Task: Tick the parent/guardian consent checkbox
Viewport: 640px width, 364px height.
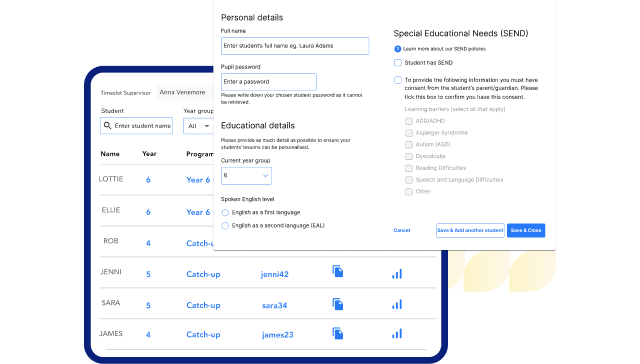Action: tap(398, 80)
